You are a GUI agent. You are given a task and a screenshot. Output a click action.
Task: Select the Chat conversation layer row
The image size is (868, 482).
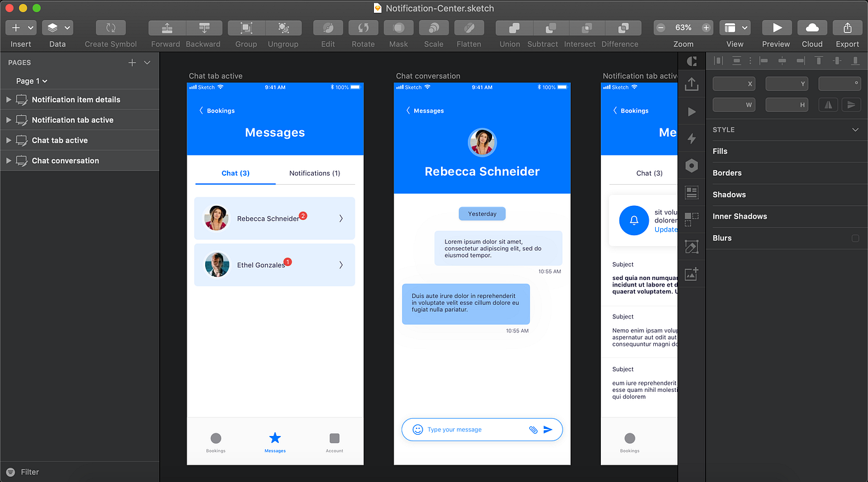click(79, 160)
